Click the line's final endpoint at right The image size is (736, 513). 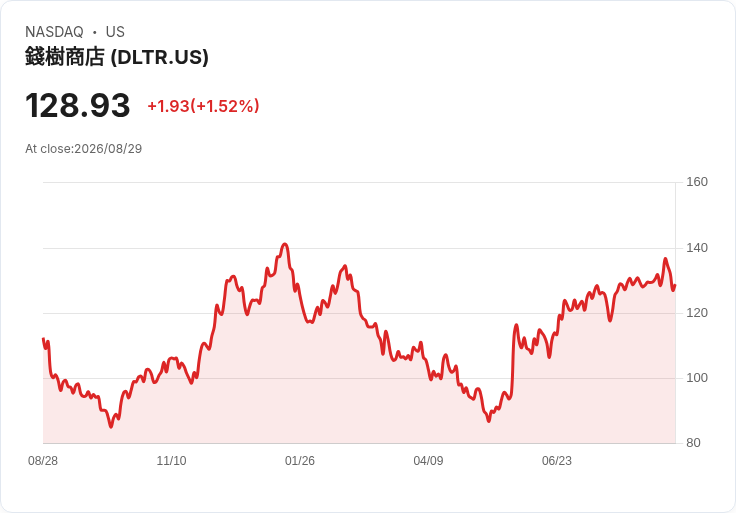[675, 285]
